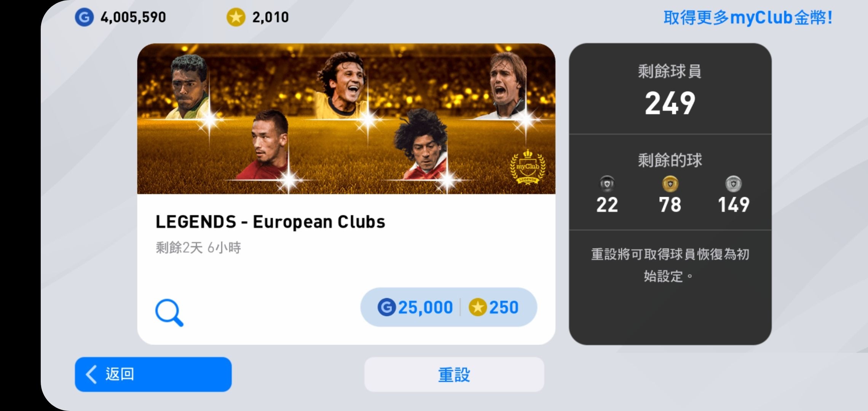Click the blue GP coin icon at top
Viewport: 868px width, 411px height.
coord(84,18)
